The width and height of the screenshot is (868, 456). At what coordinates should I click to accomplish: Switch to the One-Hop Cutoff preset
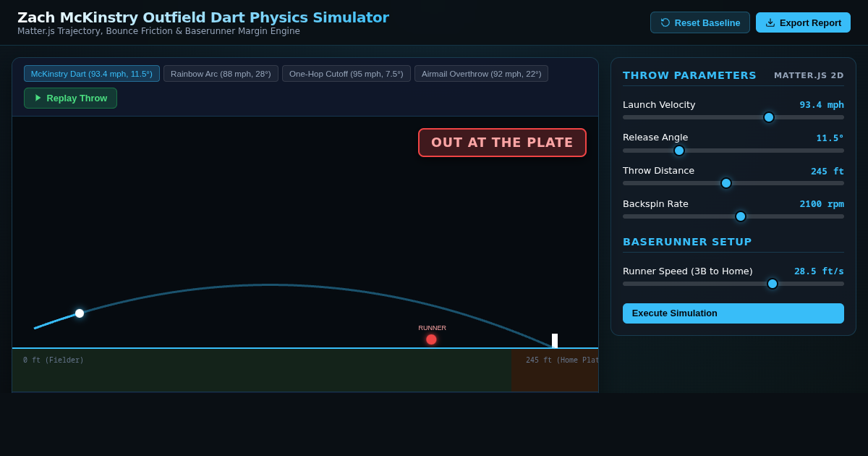pos(346,74)
